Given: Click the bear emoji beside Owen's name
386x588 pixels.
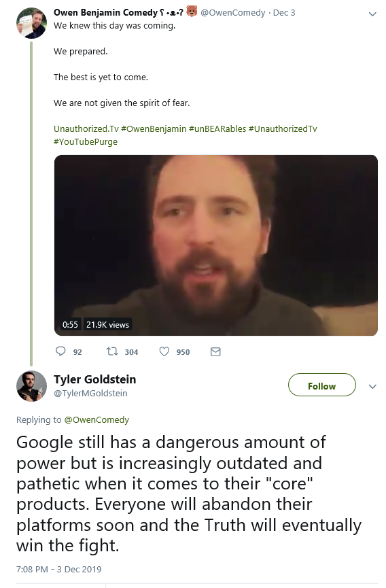Looking at the screenshot, I should (192, 12).
